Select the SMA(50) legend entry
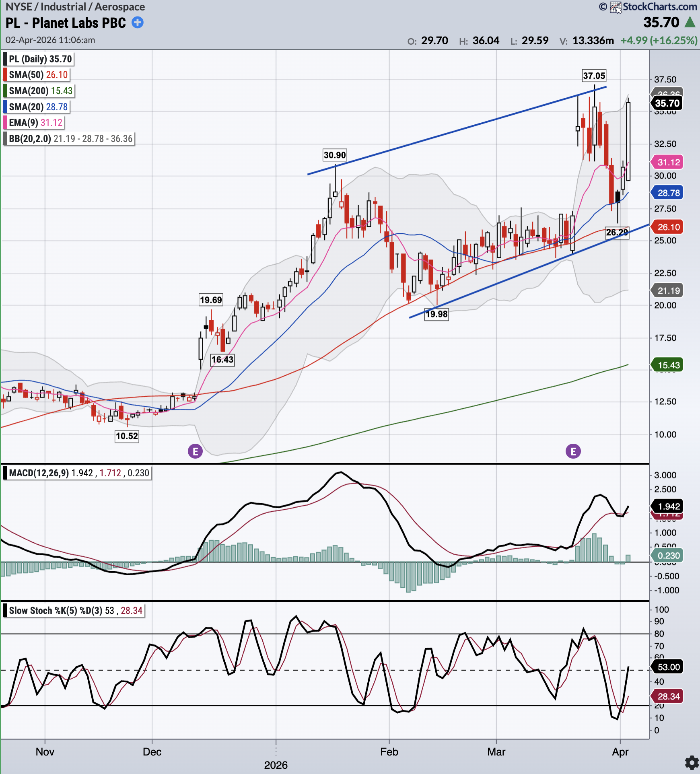The image size is (700, 774). coord(38,75)
